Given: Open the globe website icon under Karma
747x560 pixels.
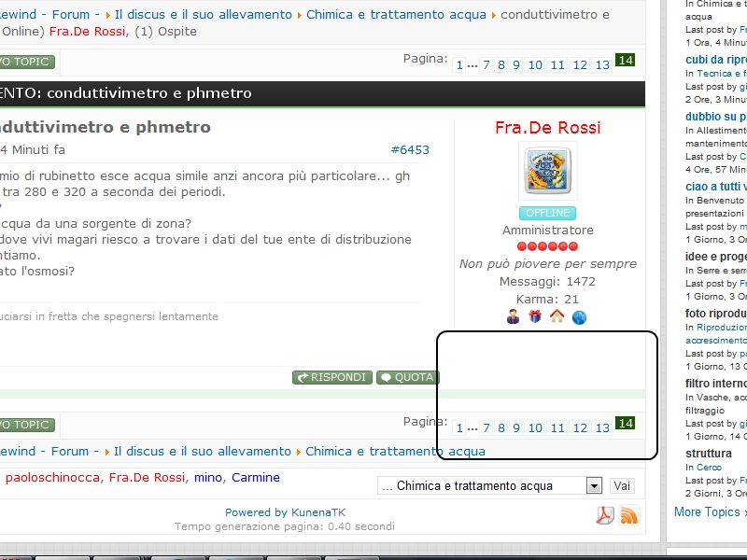Looking at the screenshot, I should (x=579, y=317).
